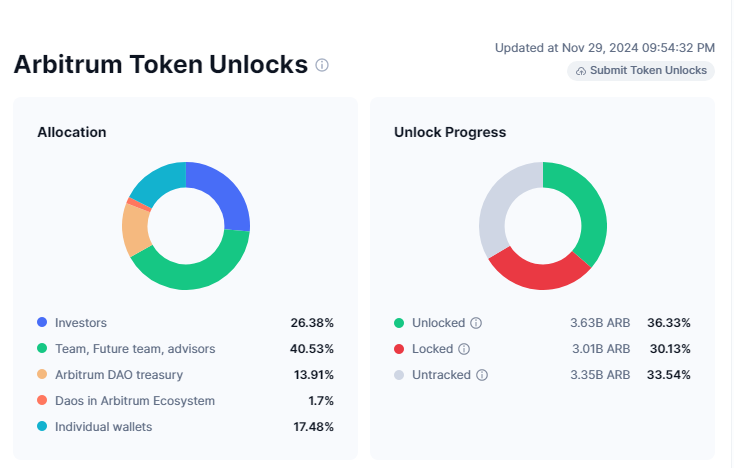Click the upload icon in Submit Token Unlocks

click(x=581, y=71)
